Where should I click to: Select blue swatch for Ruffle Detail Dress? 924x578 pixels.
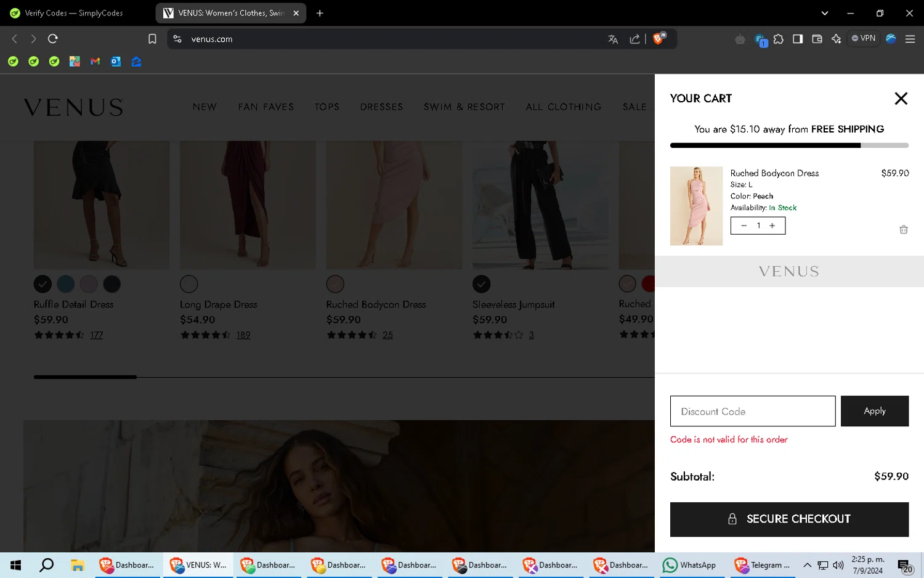pyautogui.click(x=66, y=284)
